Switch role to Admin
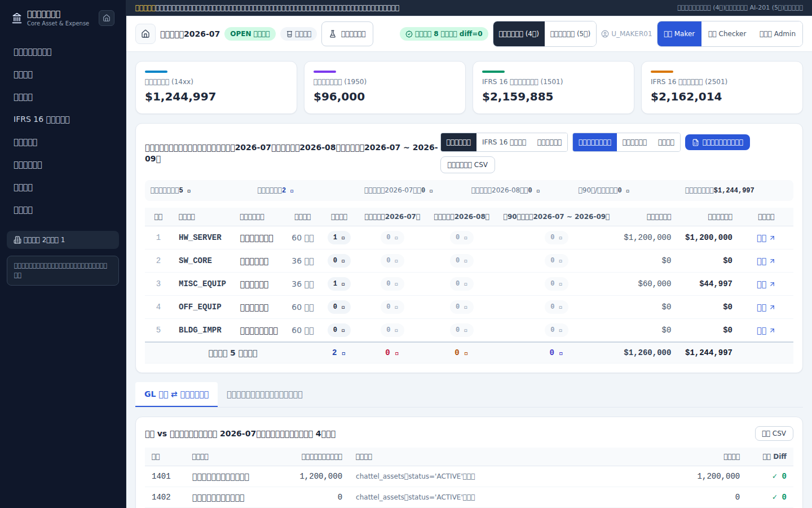 (x=778, y=34)
